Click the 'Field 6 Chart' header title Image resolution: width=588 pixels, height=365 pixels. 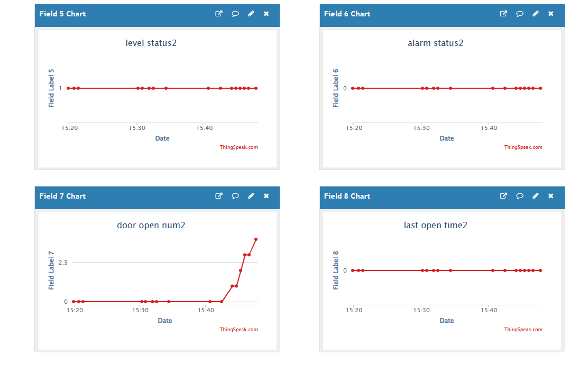pos(347,14)
